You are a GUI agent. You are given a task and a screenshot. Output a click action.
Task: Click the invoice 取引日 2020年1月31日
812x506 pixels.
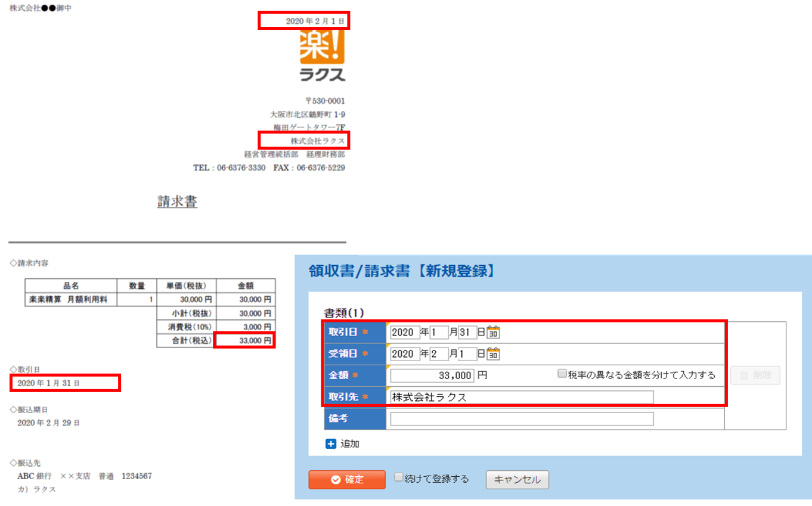(49, 383)
